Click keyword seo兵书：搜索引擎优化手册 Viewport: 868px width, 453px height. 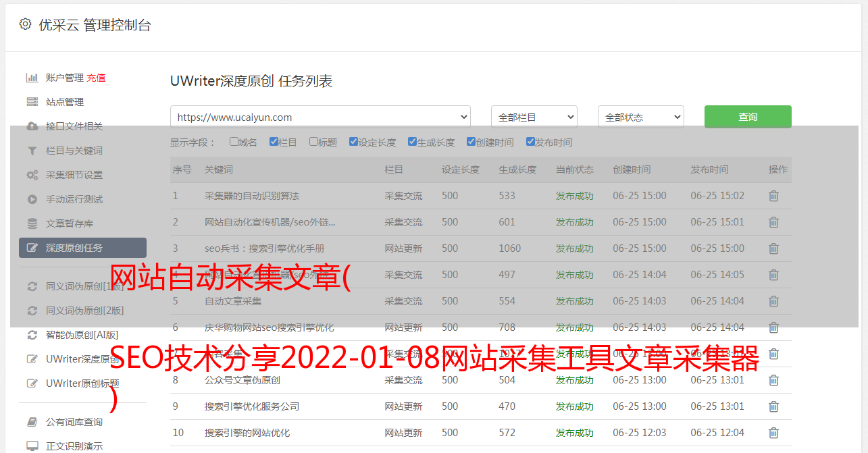265,248
